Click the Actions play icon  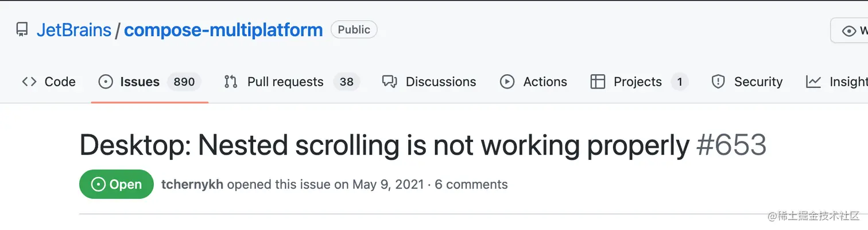point(507,82)
